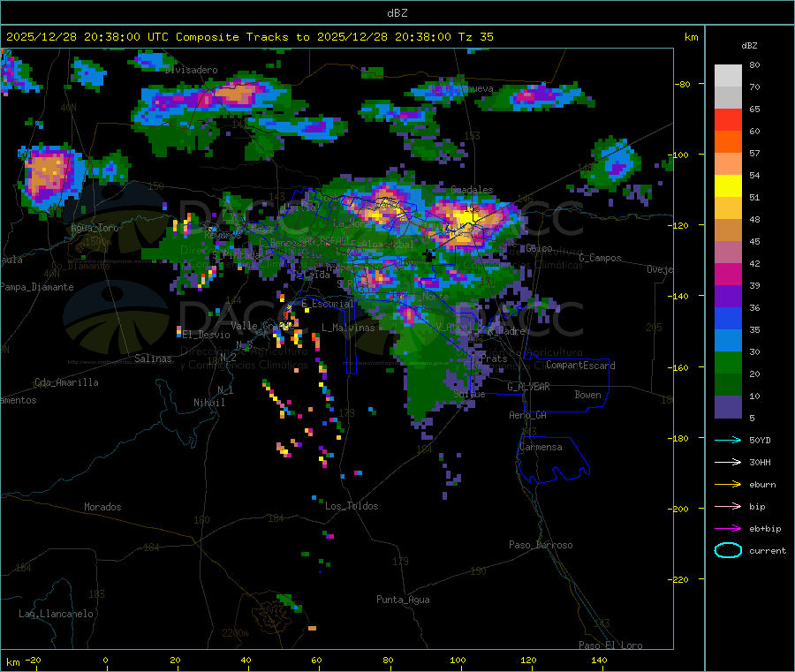This screenshot has width=795, height=672.
Task: Select the 65 dBZ red color swatch
Action: (728, 119)
